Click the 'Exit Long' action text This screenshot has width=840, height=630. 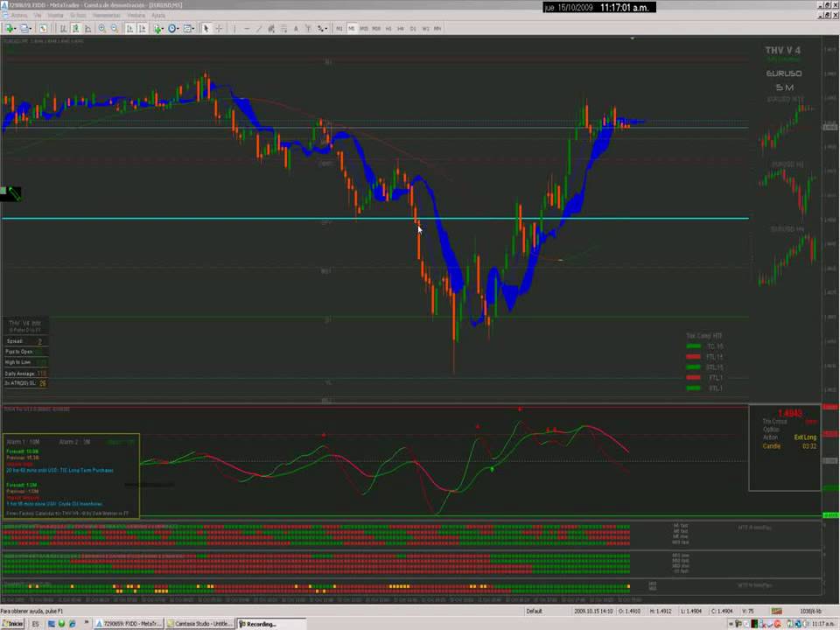(x=805, y=437)
